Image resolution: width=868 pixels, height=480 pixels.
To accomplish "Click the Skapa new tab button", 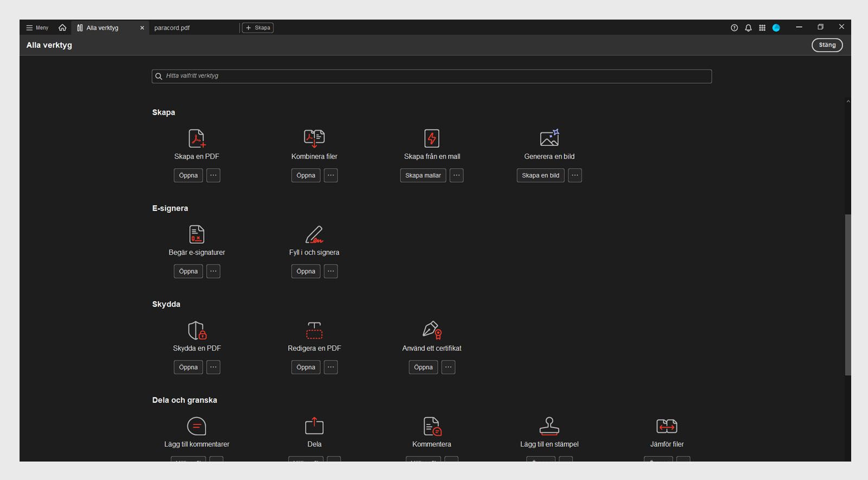I will coord(258,28).
